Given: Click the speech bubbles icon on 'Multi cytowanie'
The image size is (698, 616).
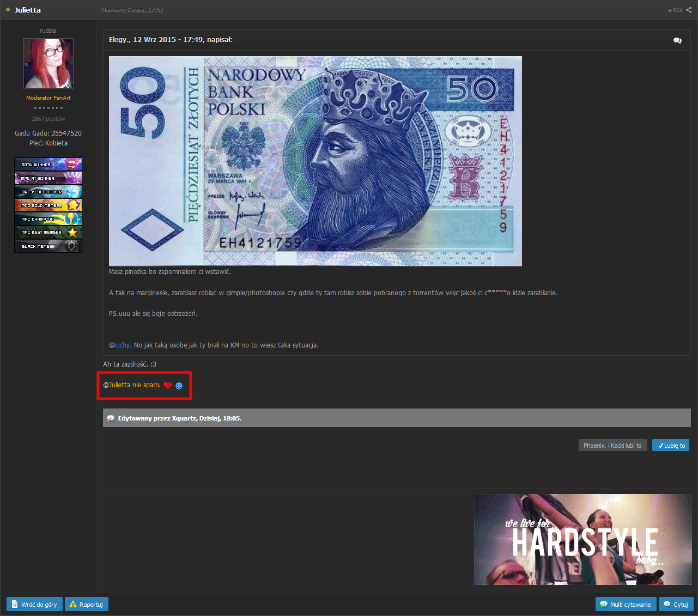Looking at the screenshot, I should click(x=604, y=604).
